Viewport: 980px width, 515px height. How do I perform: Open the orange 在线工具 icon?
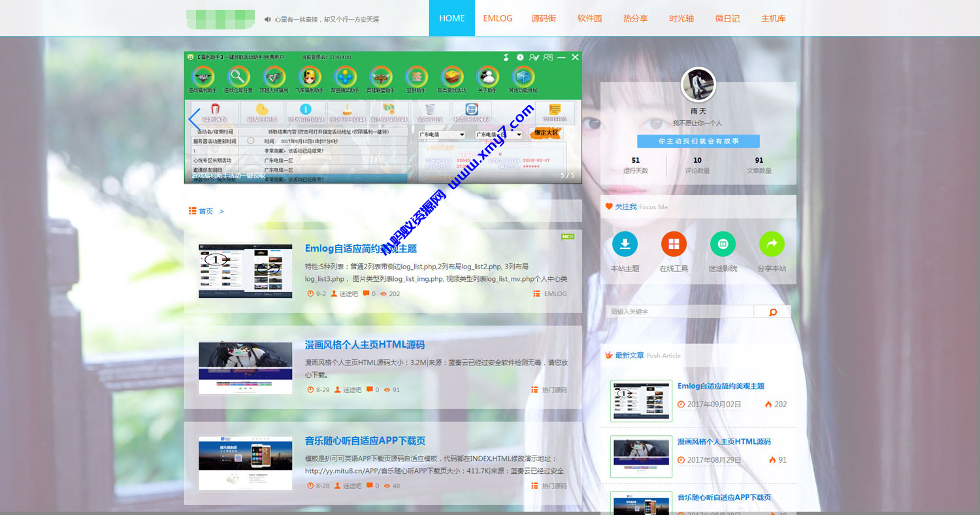point(674,242)
